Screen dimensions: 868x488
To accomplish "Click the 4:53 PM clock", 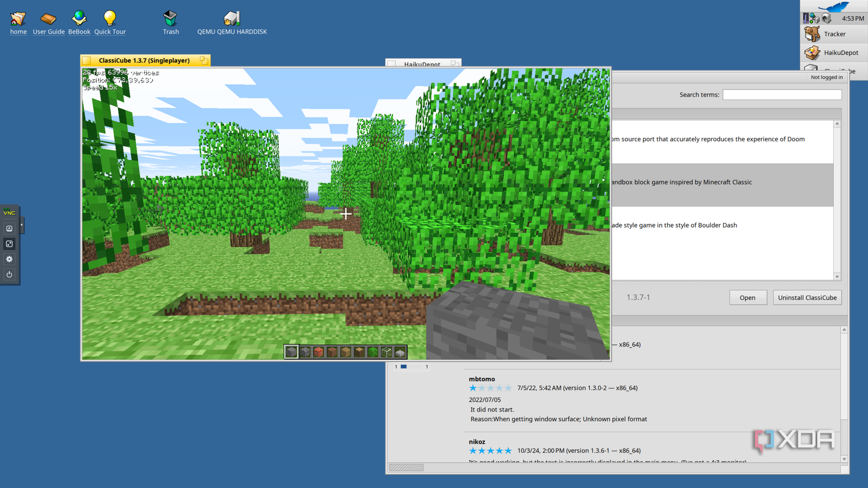I will (853, 18).
